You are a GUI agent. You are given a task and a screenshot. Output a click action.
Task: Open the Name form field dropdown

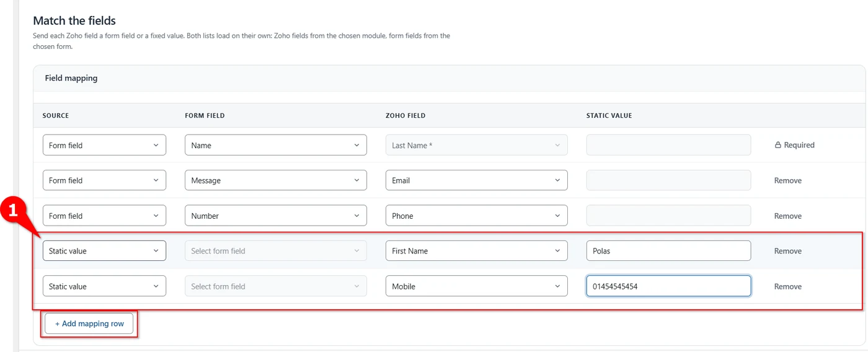tap(276, 145)
